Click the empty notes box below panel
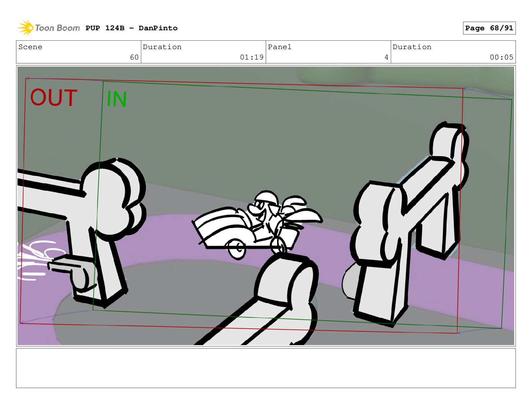The width and height of the screenshot is (532, 412). [x=266, y=368]
